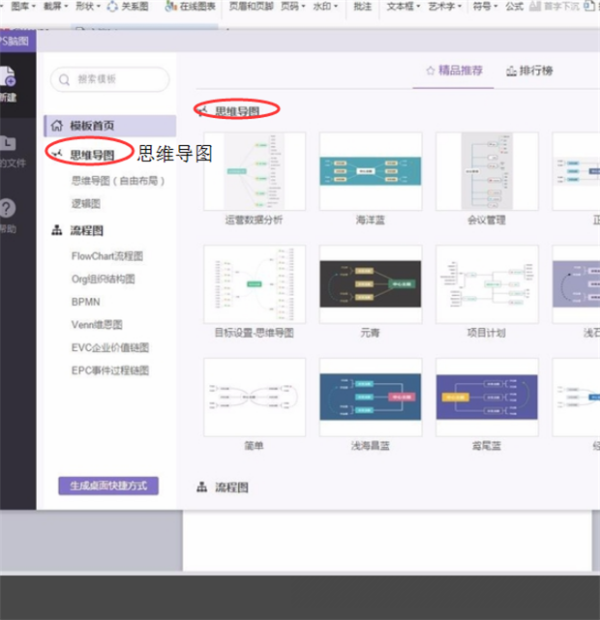Select 思维导图 category in left sidebar
600x620 pixels.
(91, 155)
